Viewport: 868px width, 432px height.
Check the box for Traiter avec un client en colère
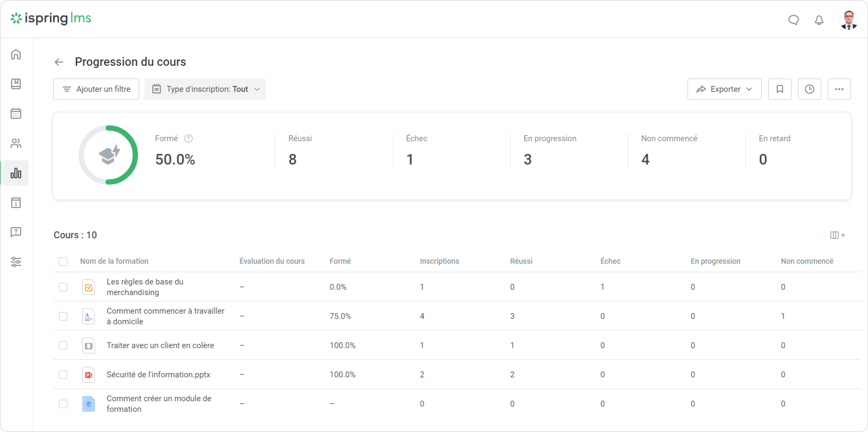[x=63, y=345]
